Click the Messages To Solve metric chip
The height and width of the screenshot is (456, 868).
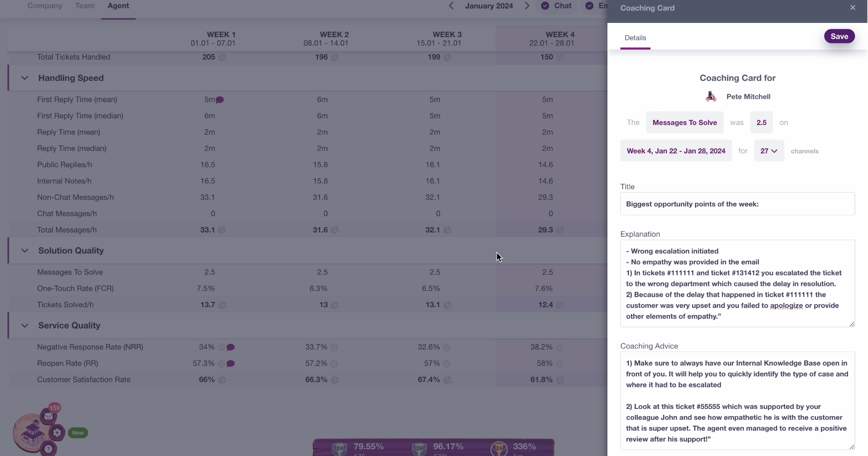[684, 123]
